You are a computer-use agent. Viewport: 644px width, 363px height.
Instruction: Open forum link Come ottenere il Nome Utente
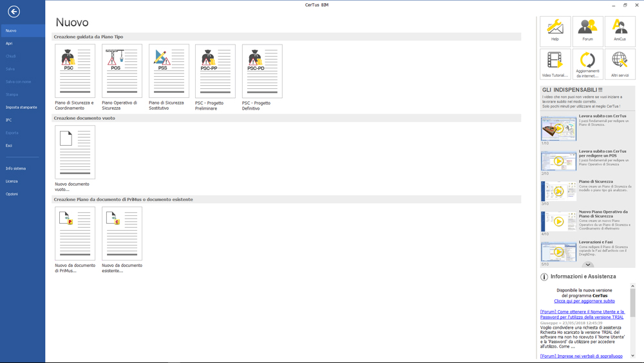click(x=582, y=315)
